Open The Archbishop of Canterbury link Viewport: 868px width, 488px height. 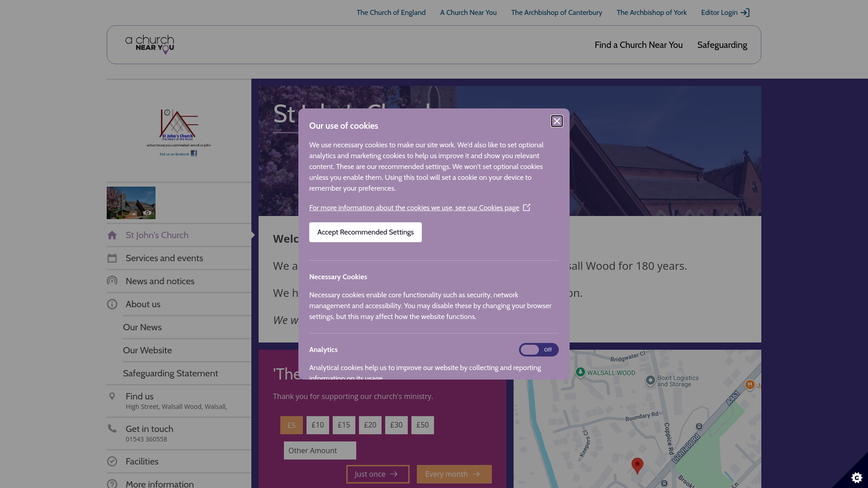coord(557,13)
